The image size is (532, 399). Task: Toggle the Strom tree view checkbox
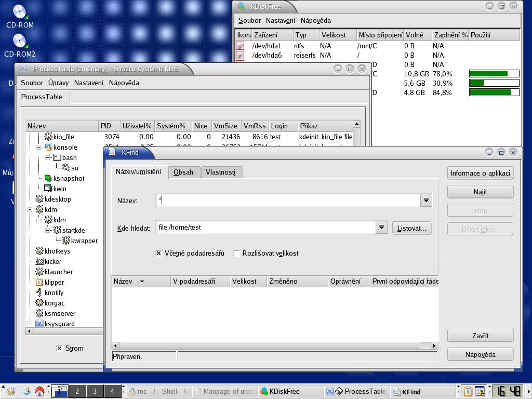coord(59,348)
